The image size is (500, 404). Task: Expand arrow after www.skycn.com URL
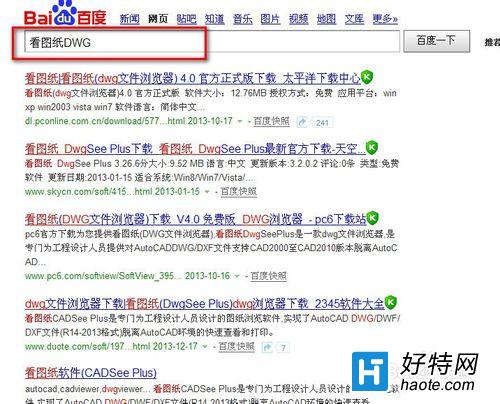207,192
